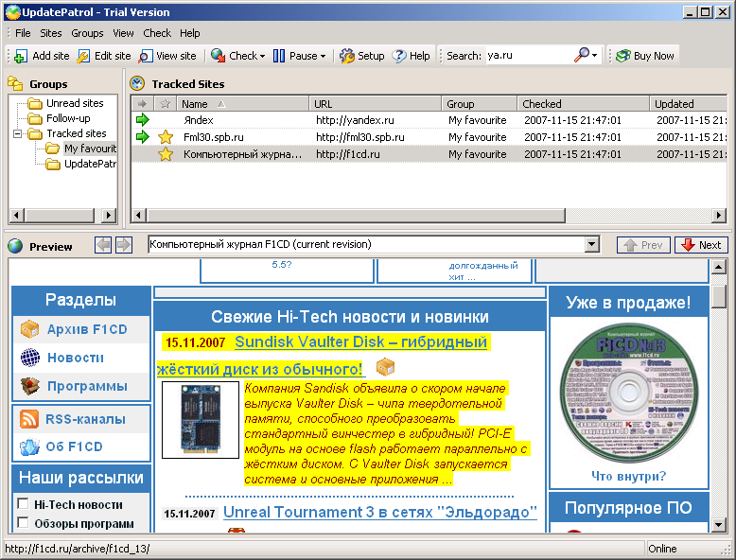
Task: Sort by the URL column header
Action: (x=375, y=104)
